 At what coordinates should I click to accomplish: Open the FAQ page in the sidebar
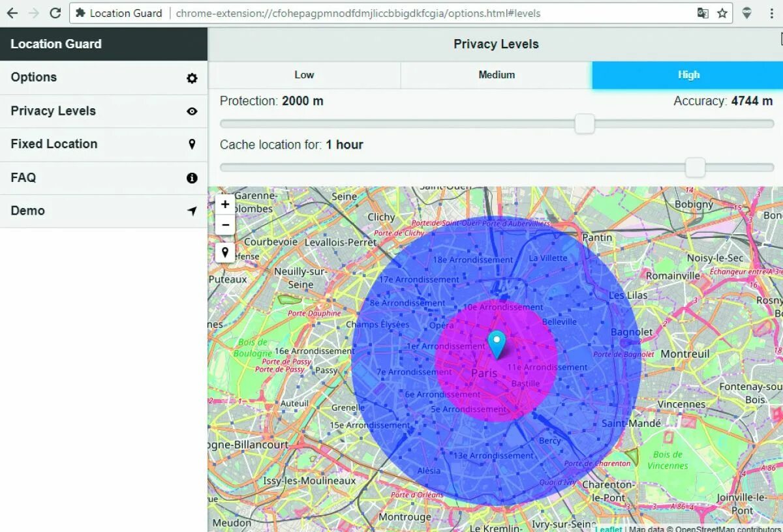(x=104, y=178)
